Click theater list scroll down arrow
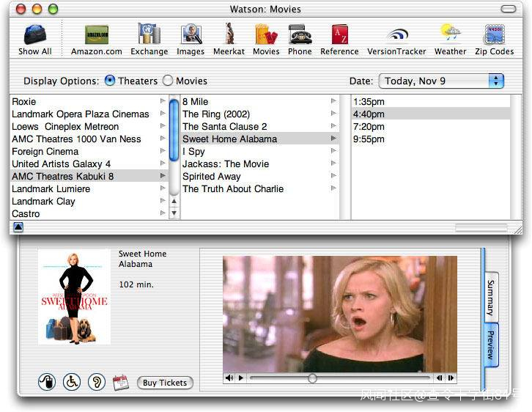Viewport: 532px width, 412px height. pos(174,213)
